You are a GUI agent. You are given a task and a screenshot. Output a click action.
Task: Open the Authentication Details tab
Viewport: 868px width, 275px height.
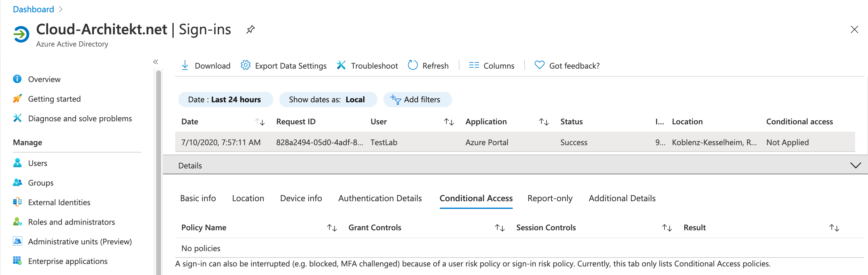tap(380, 198)
